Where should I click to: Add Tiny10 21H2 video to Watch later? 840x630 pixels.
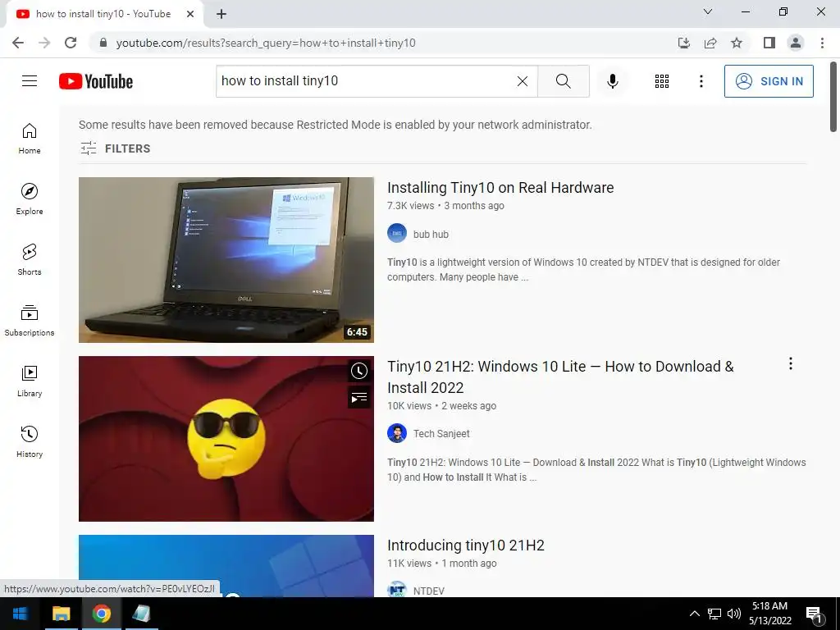(359, 371)
